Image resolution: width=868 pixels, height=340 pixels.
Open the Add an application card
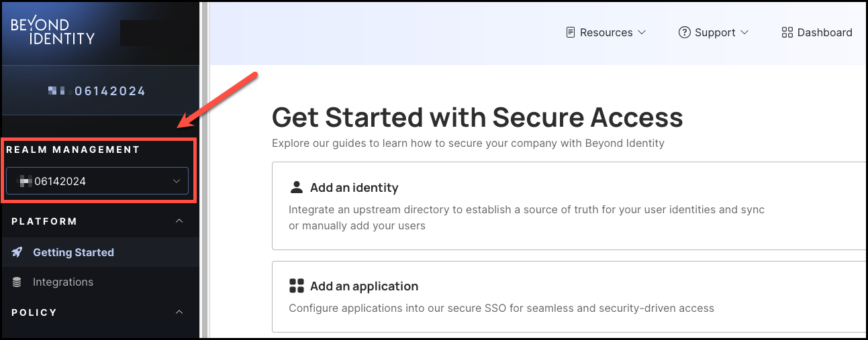point(569,296)
